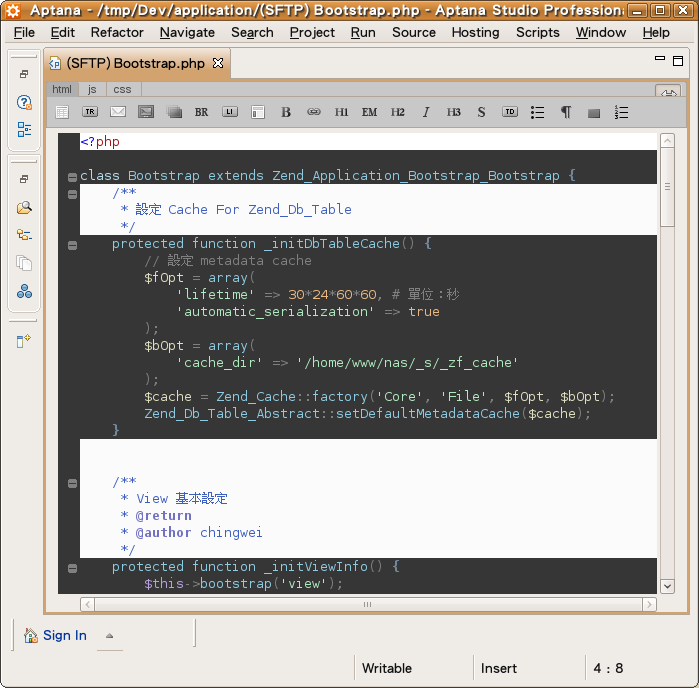
Task: Click the vertical scrollbar up arrow
Action: 667,141
